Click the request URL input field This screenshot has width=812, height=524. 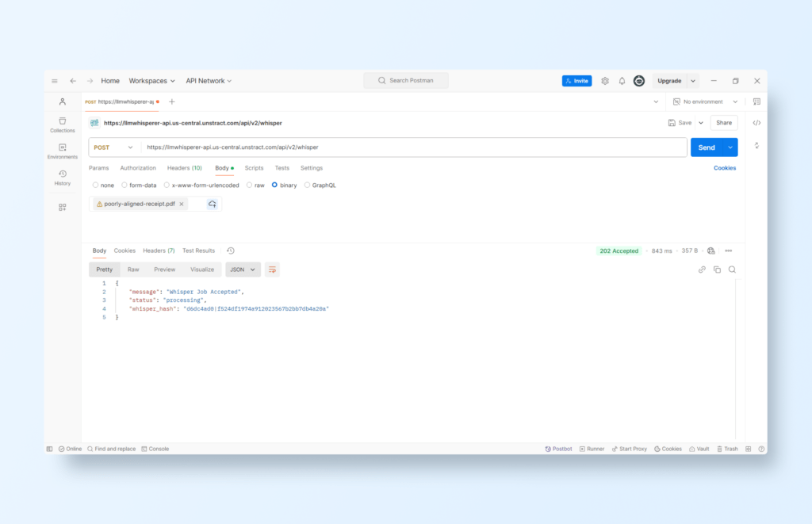click(x=412, y=147)
